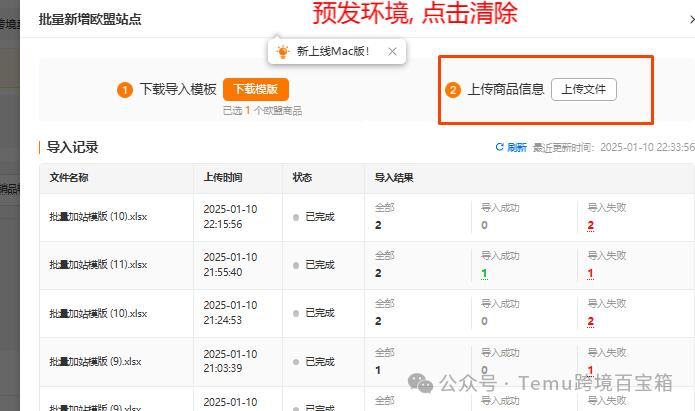Click success count 0 in the 22:15:56 row
This screenshot has height=411, width=695.
[484, 225]
